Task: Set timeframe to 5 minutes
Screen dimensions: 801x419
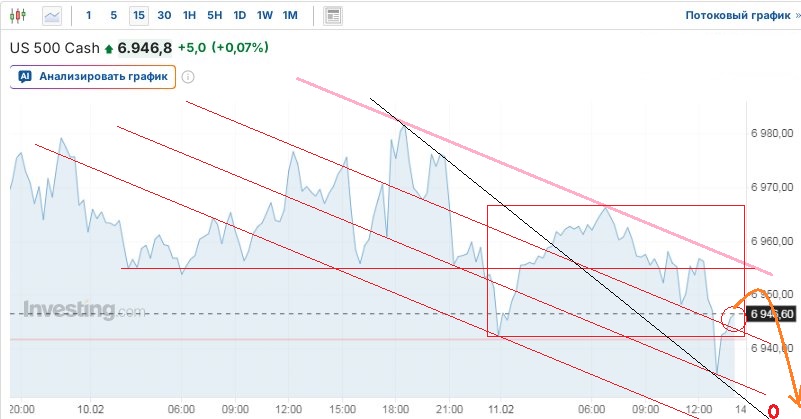Action: (x=113, y=16)
